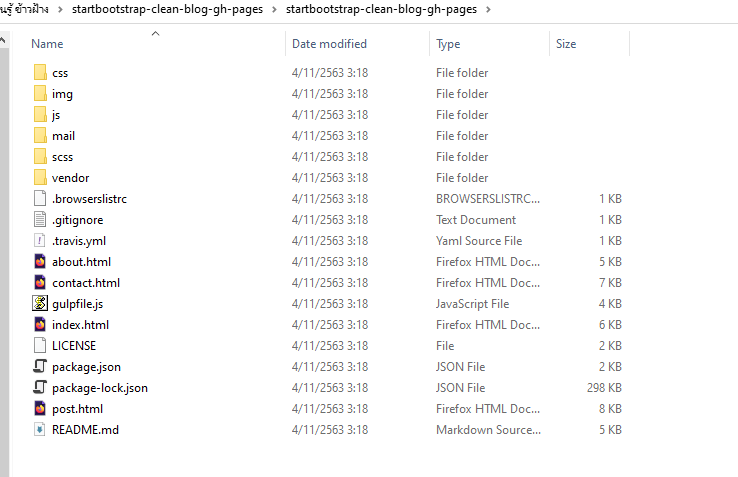Select the css folder name
Image resolution: width=738 pixels, height=477 pixels.
pos(60,73)
